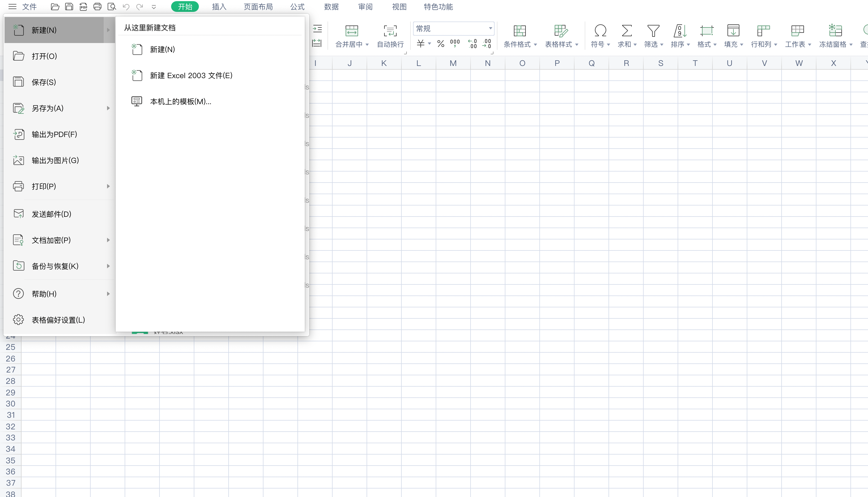Switch to the 页面布局 ribbon tab

coord(258,7)
